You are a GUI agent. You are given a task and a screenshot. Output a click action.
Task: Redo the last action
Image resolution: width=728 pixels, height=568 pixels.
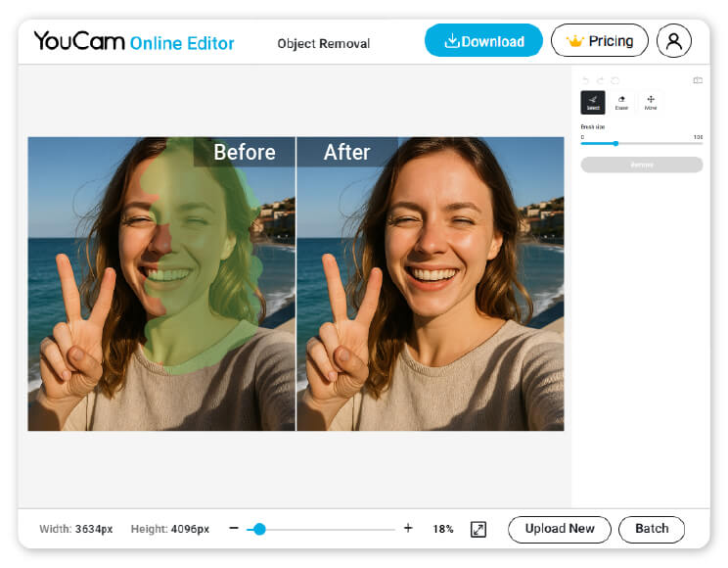[600, 80]
